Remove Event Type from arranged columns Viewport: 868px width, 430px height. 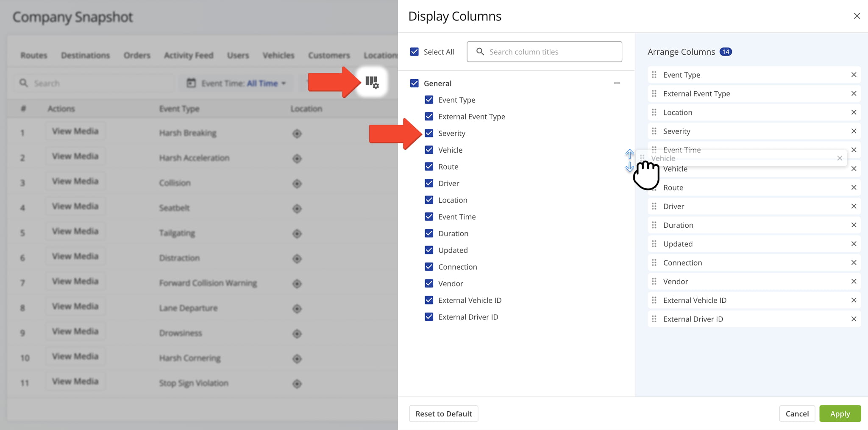(x=854, y=75)
